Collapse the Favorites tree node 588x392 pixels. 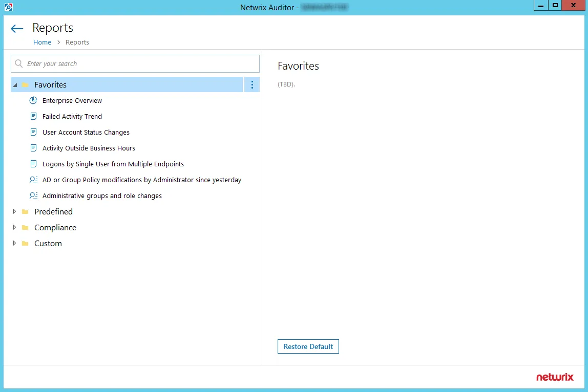click(x=15, y=85)
